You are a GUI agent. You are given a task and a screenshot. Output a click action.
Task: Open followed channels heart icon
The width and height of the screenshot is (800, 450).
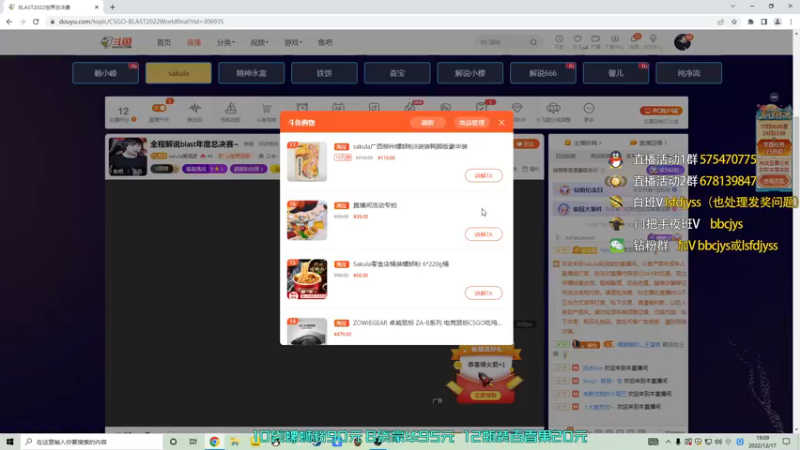(x=578, y=41)
